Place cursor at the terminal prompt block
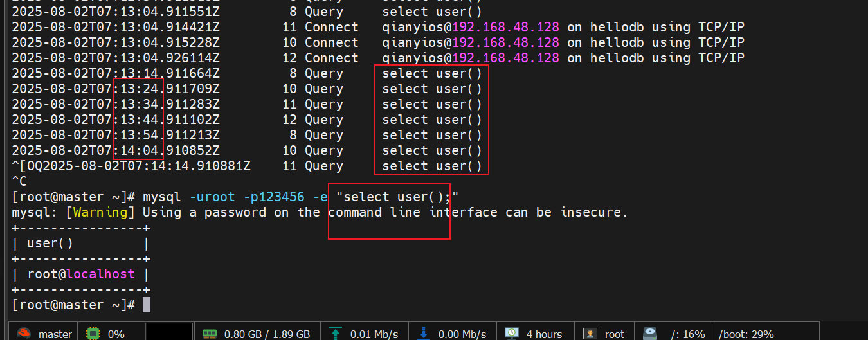The height and width of the screenshot is (340, 868). tap(147, 305)
